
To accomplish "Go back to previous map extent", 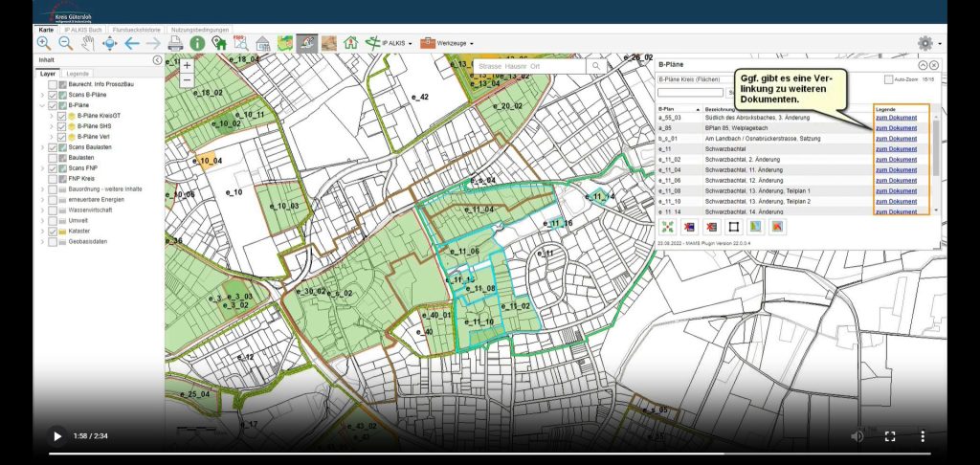I will [x=131, y=43].
